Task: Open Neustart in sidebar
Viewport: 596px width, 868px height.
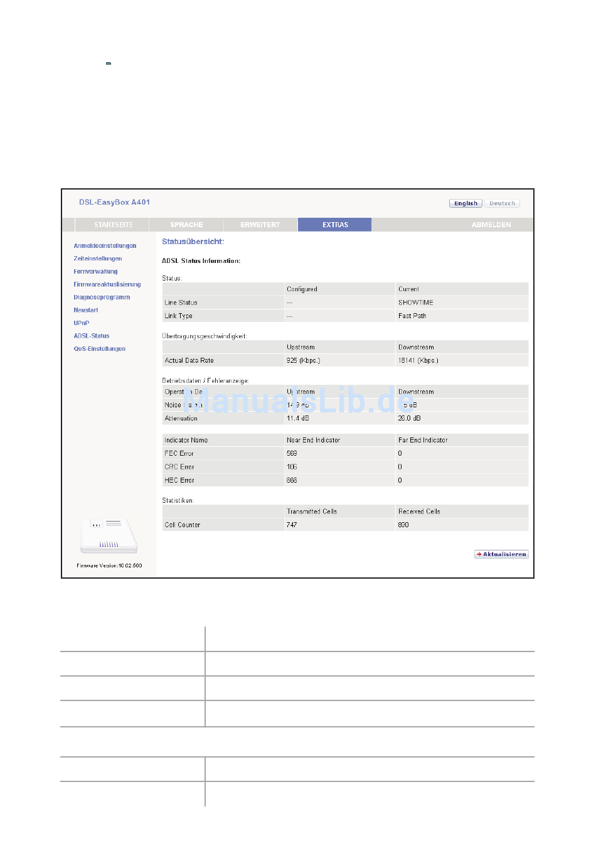Action: click(86, 310)
